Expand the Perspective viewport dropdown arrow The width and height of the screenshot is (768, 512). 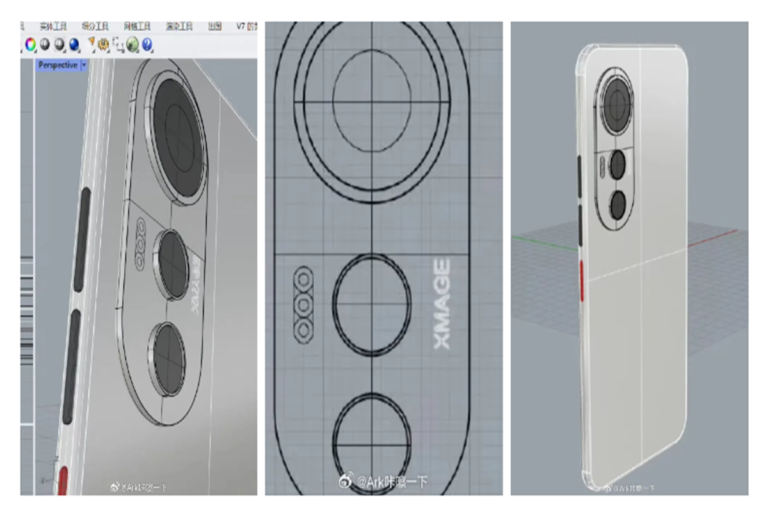pos(83,64)
